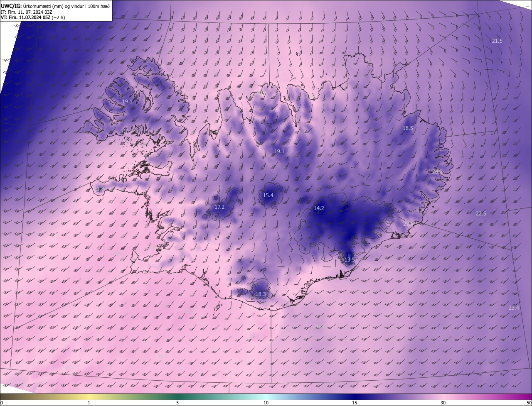This screenshot has height=406, width=532.
Task: Click the "IT: Fim. 11. 07. 2024 03Z" line
Action: [x=27, y=12]
